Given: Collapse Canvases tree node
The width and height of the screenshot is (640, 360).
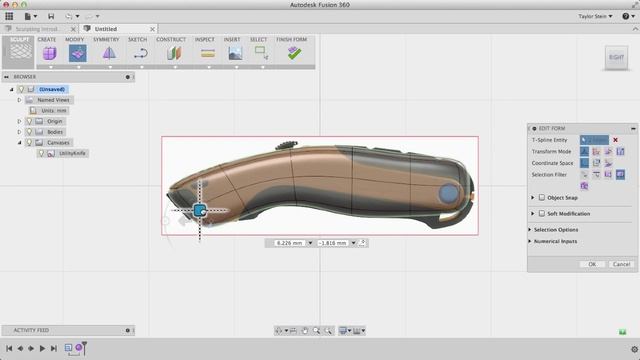Looking at the screenshot, I should click(19, 142).
